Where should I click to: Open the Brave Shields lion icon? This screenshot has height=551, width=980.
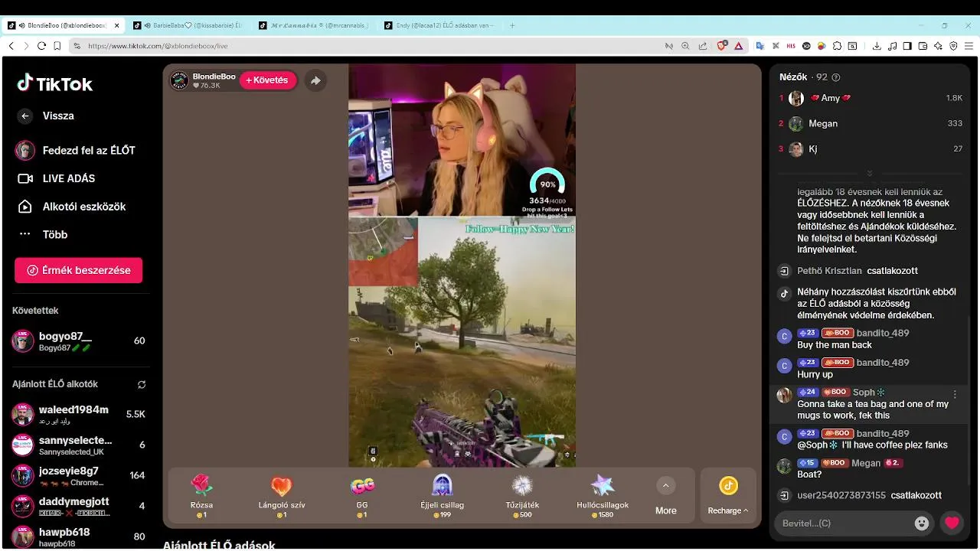pos(721,46)
